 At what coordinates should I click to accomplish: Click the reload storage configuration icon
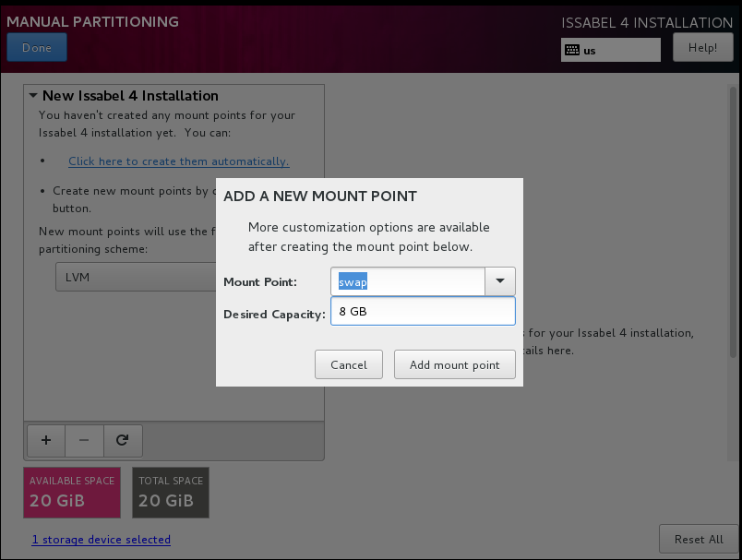click(x=122, y=441)
